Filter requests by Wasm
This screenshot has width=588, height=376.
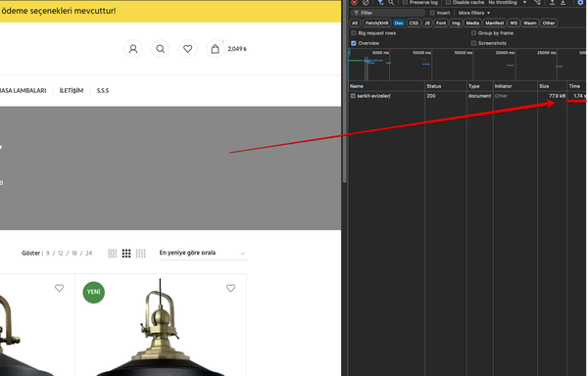[x=530, y=23]
